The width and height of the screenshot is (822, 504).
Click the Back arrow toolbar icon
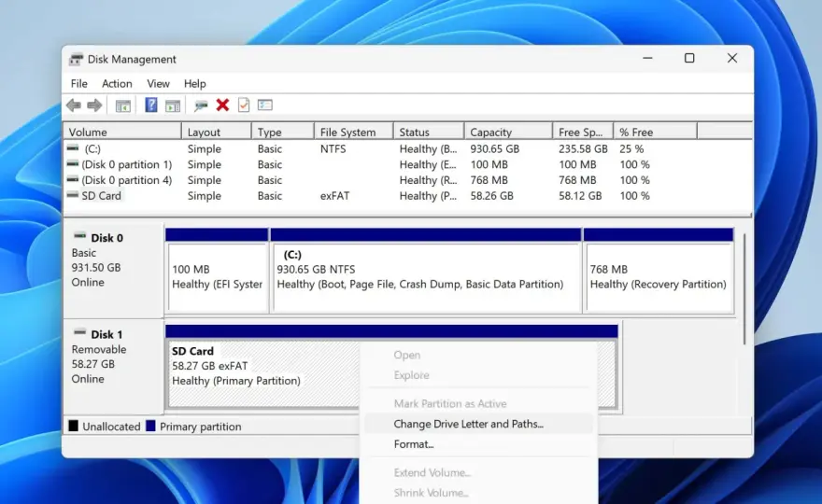pos(74,105)
